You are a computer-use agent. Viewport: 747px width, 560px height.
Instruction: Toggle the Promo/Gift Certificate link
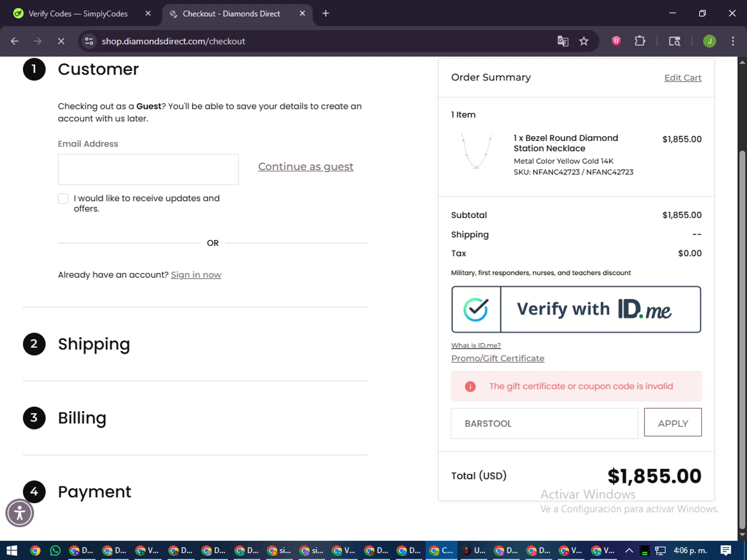click(498, 358)
